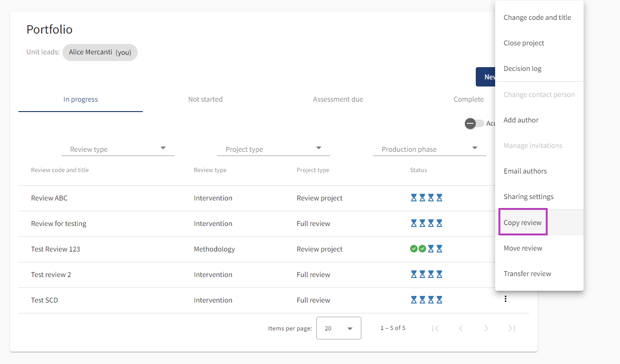Switch to the Not started tab
This screenshot has width=620, height=364.
[x=205, y=99]
